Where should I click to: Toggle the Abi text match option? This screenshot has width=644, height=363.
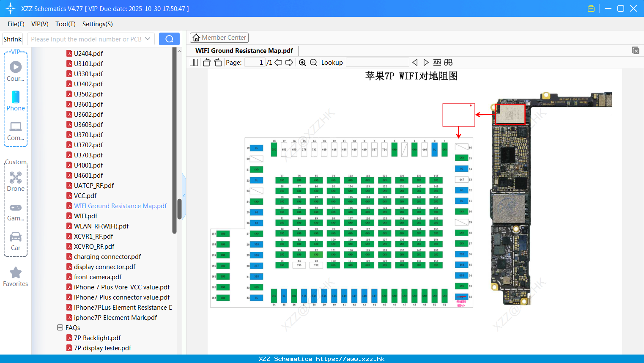coord(437,62)
